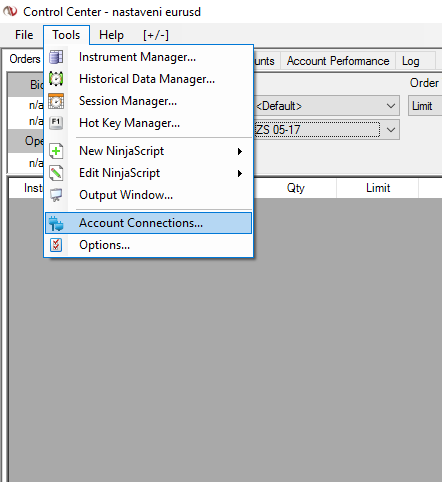Open the <Default> account dropdown

[x=327, y=106]
